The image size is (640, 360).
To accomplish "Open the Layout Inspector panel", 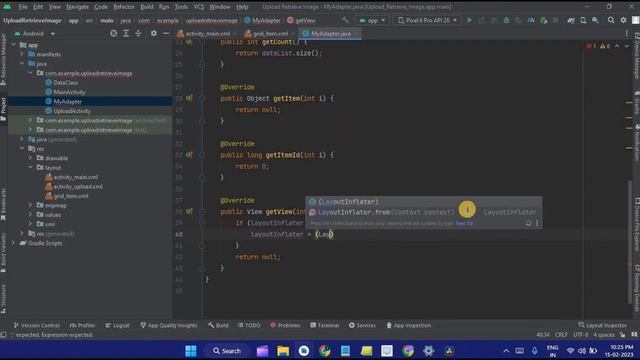I will [x=602, y=325].
